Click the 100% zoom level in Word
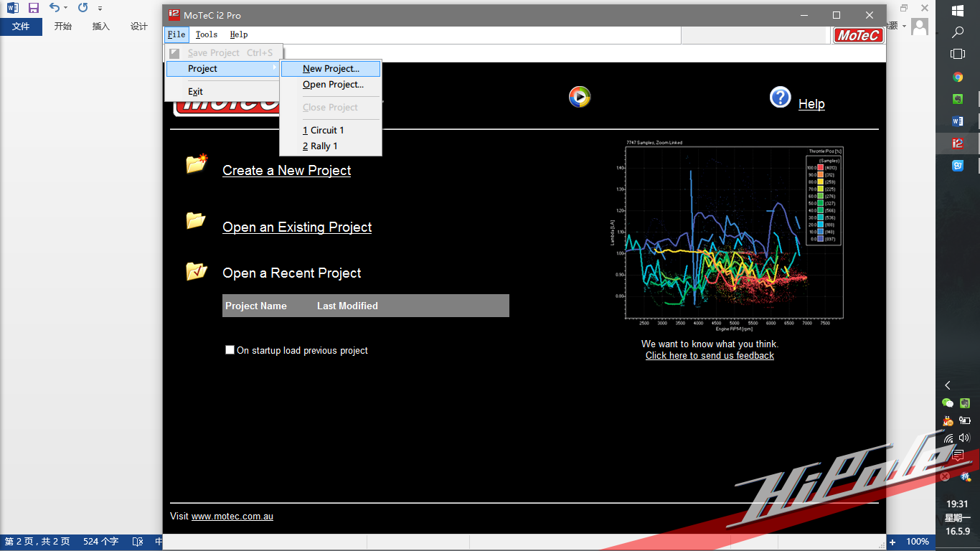This screenshot has width=980, height=551. pos(918,542)
